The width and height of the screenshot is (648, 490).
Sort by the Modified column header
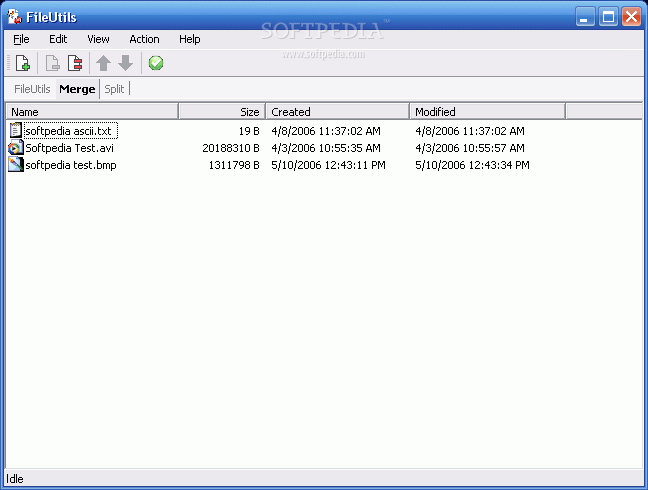point(488,112)
